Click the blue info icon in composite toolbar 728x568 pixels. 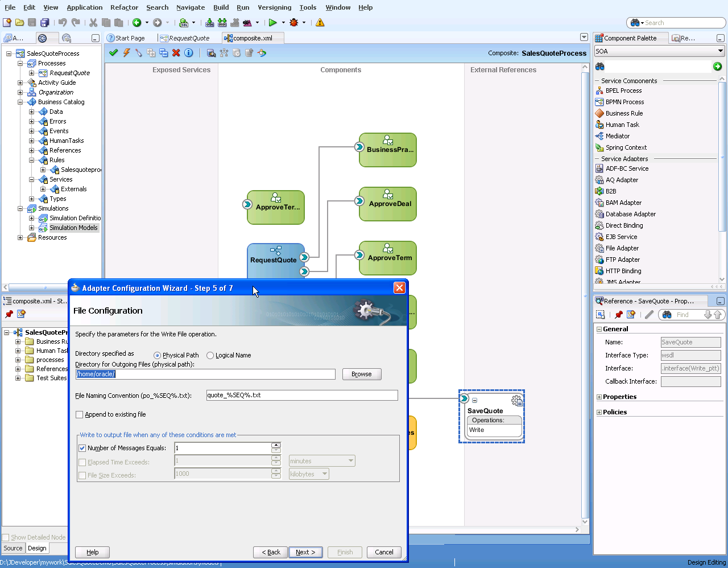(189, 53)
